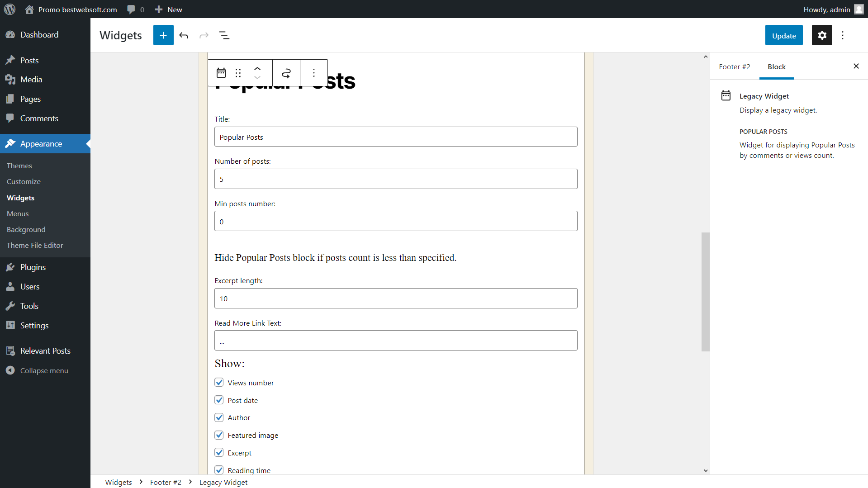
Task: Click the New content plus icon
Action: pyautogui.click(x=159, y=9)
